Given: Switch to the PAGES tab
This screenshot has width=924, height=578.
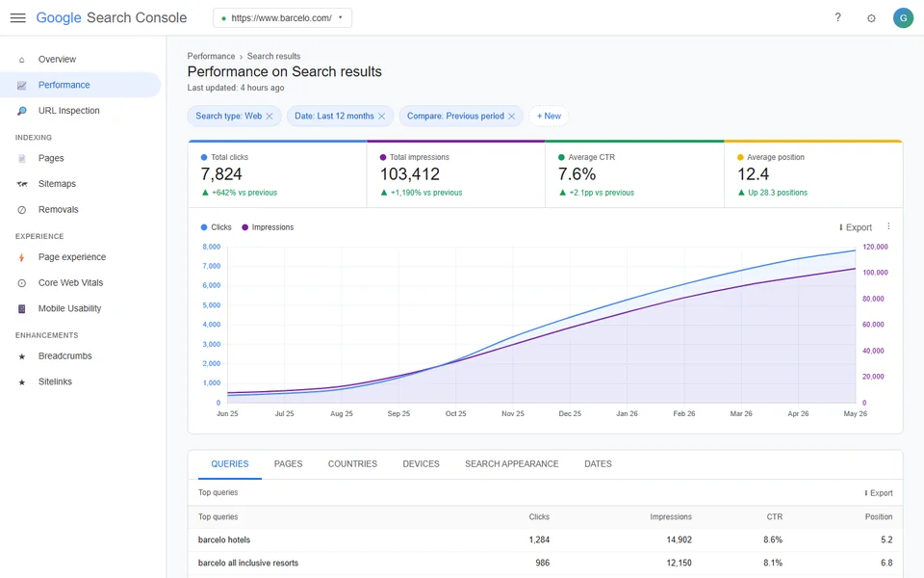Looking at the screenshot, I should tap(288, 464).
